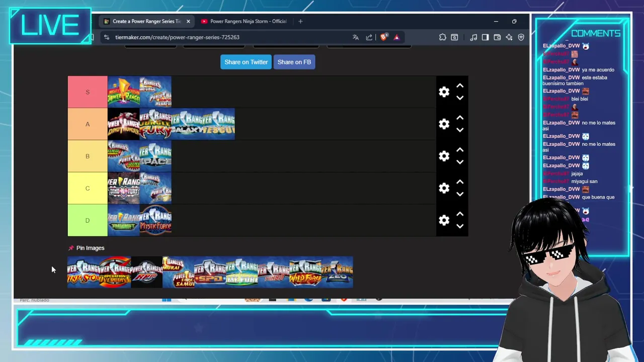Switch to Power Rangers Ninja Storm YouTube tab

pyautogui.click(x=244, y=21)
